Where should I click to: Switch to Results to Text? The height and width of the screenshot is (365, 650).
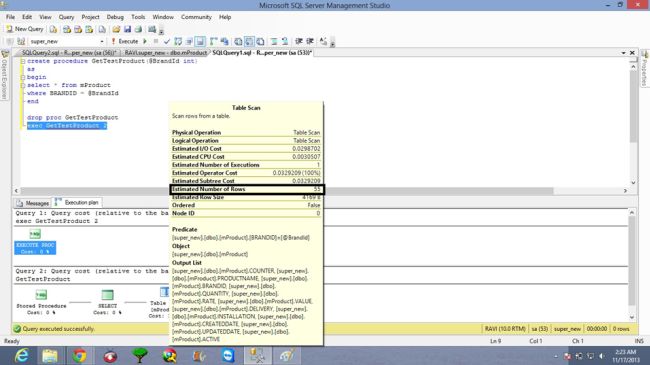click(x=238, y=41)
